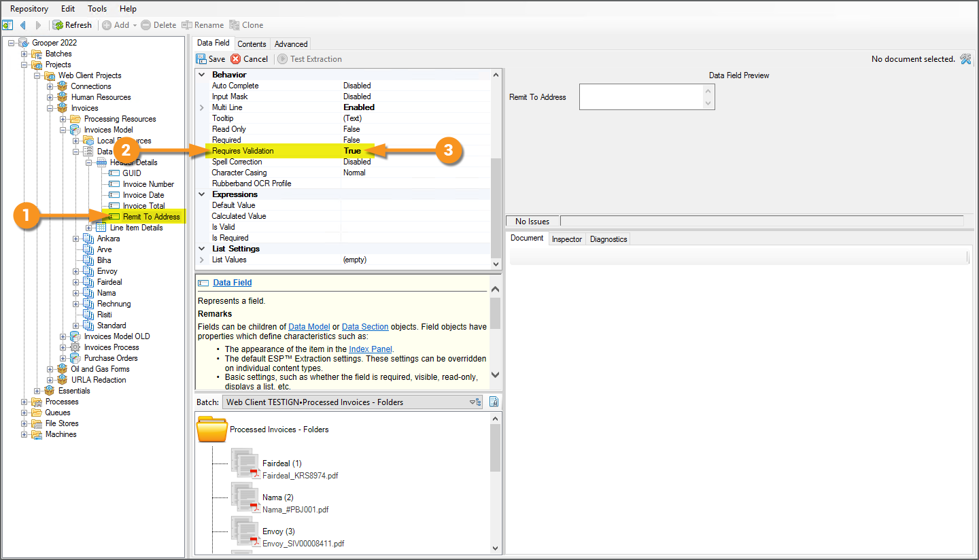Image resolution: width=979 pixels, height=560 pixels.
Task: Open the Batch selection dropdown
Action: [x=475, y=402]
